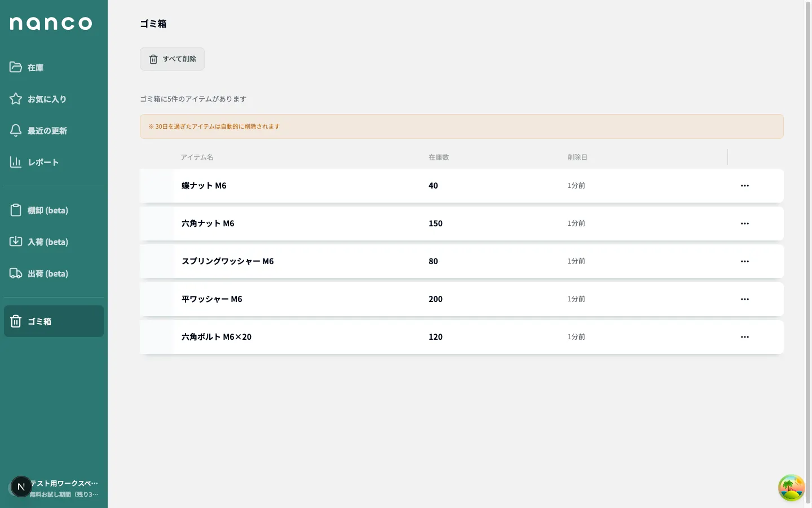This screenshot has width=812, height=508.
Task: Click the 出荷 (beta) truck icon
Action: pyautogui.click(x=16, y=273)
